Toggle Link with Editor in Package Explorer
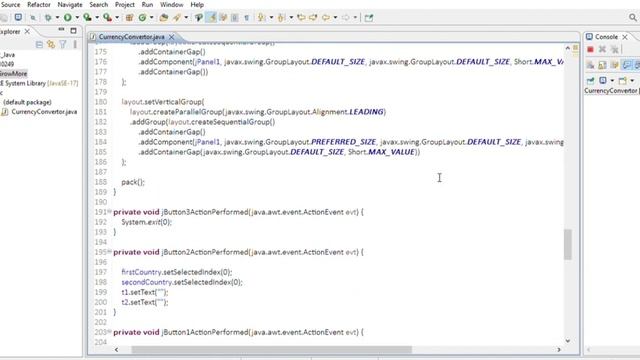 51,44
